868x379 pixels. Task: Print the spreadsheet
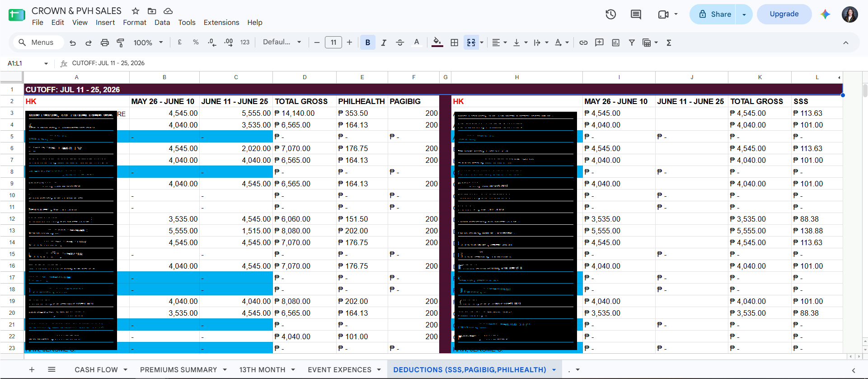coord(105,43)
